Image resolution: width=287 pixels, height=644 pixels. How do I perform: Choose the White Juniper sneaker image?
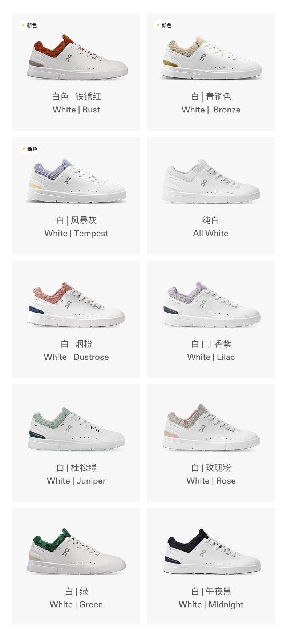pos(76,429)
